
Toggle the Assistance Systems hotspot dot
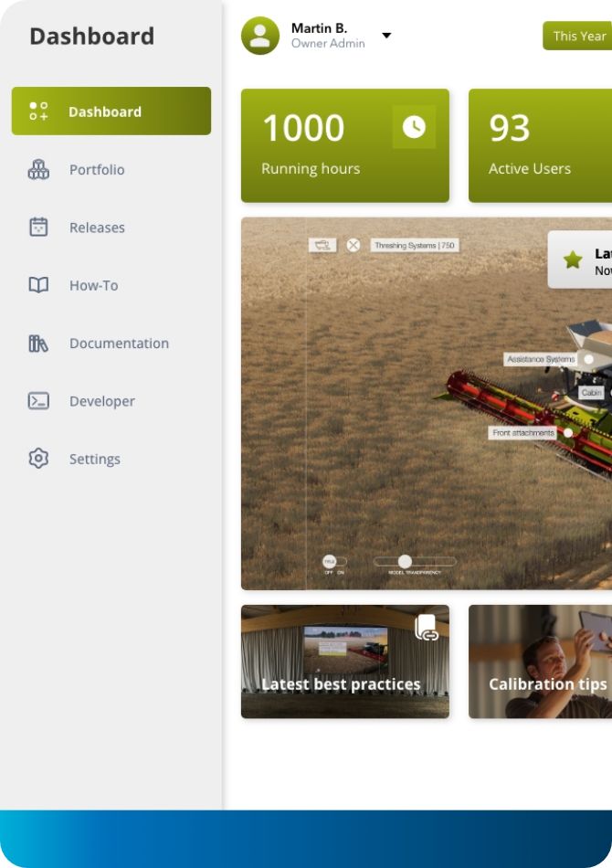[x=589, y=359]
